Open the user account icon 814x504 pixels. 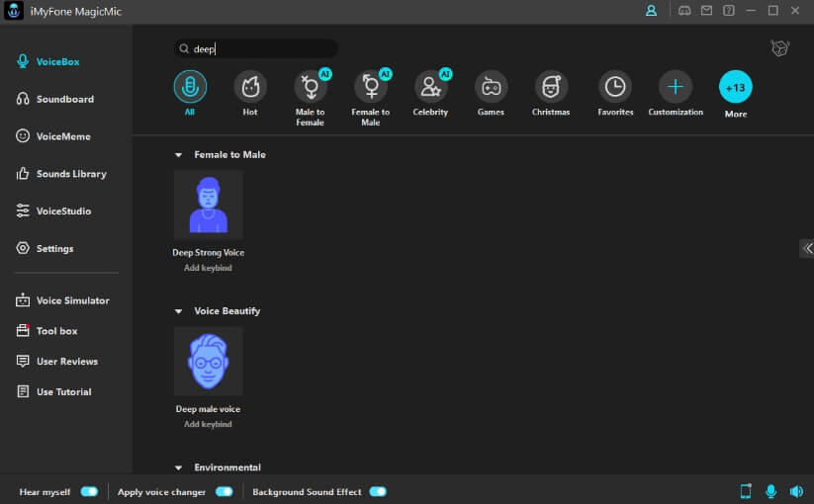point(651,10)
